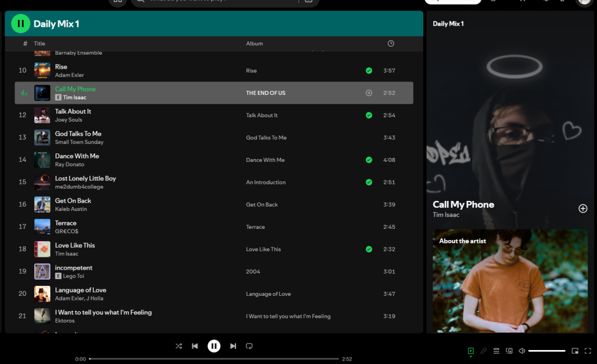
Task: Open the About the artist card
Action: point(510,281)
